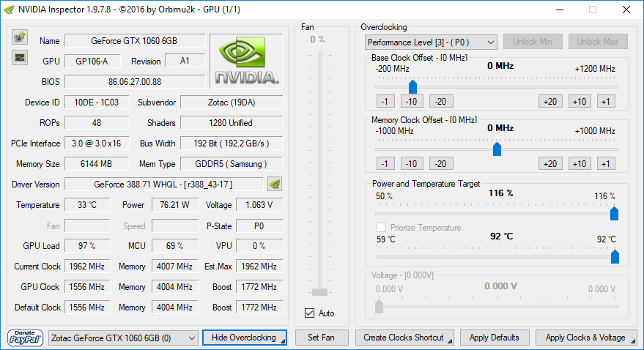The image size is (644, 350).
Task: Click the Unlock Max button
Action: 598,42
